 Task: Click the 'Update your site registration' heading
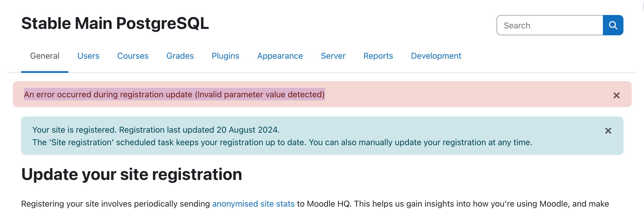132,174
